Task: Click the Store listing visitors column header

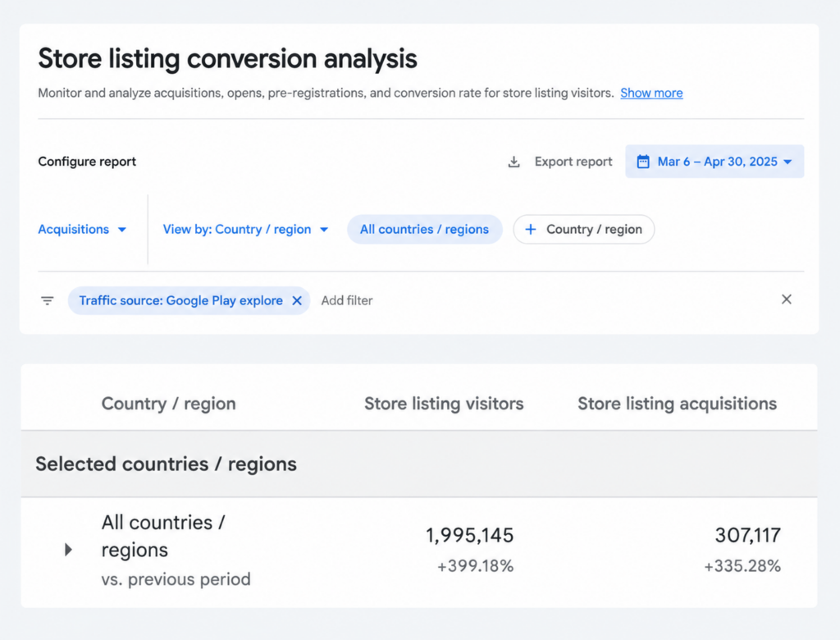Action: coord(444,403)
